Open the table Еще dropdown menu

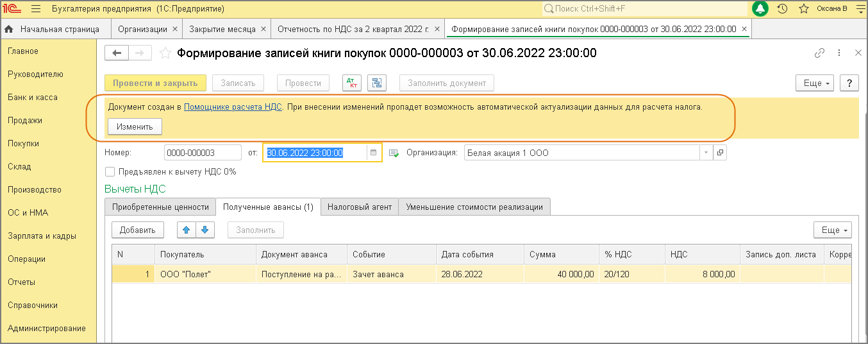(831, 230)
